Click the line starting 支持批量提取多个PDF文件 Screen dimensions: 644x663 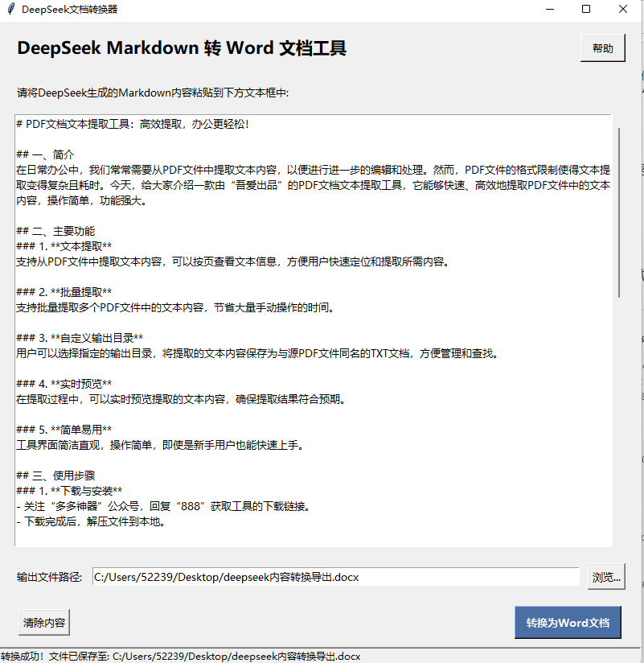[176, 307]
